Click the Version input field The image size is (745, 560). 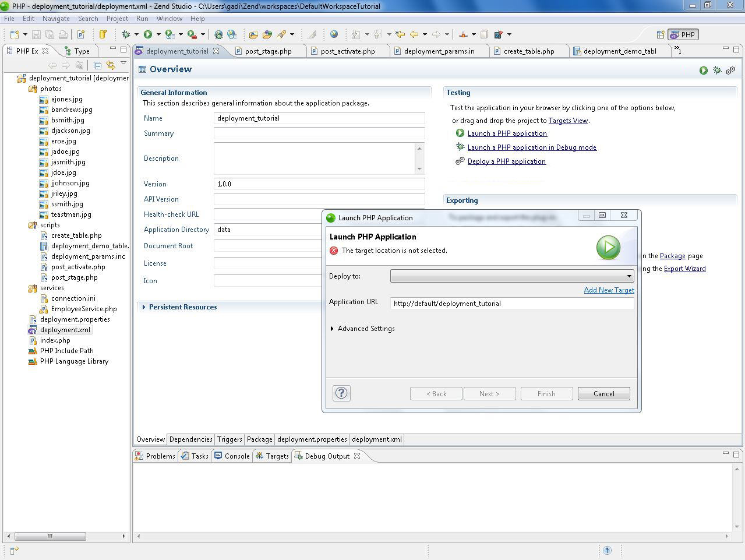coord(319,184)
